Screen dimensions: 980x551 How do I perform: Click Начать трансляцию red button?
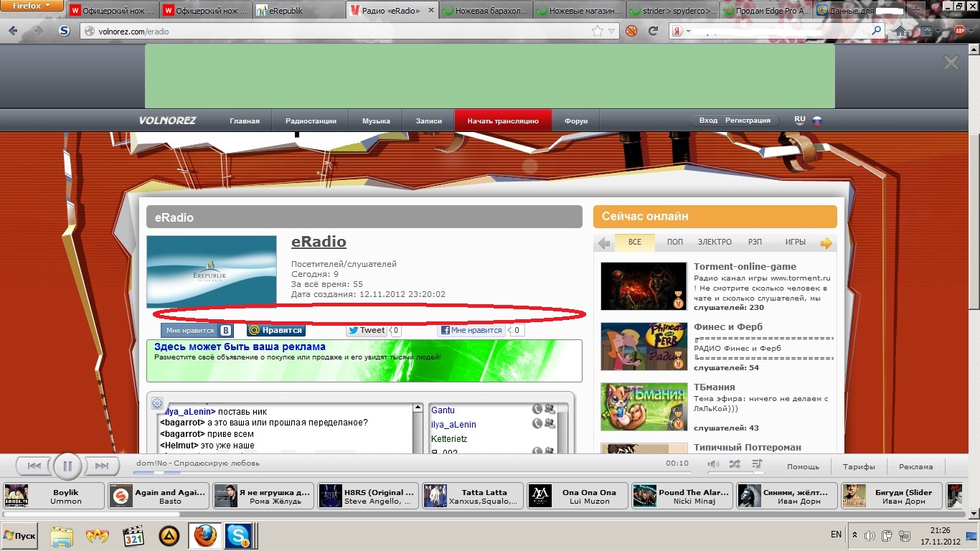tap(503, 121)
